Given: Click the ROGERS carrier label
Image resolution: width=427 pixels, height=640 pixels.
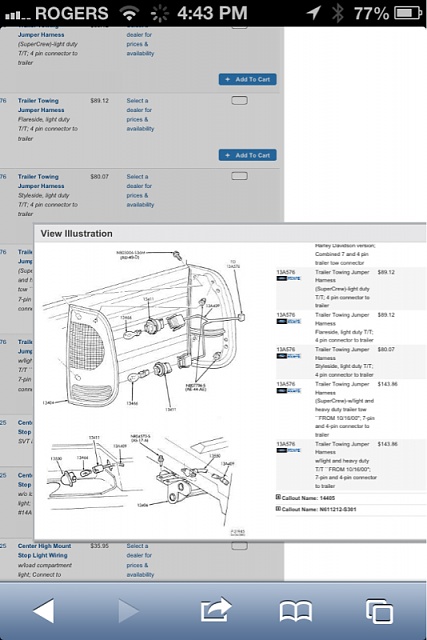Looking at the screenshot, I should pos(71,13).
